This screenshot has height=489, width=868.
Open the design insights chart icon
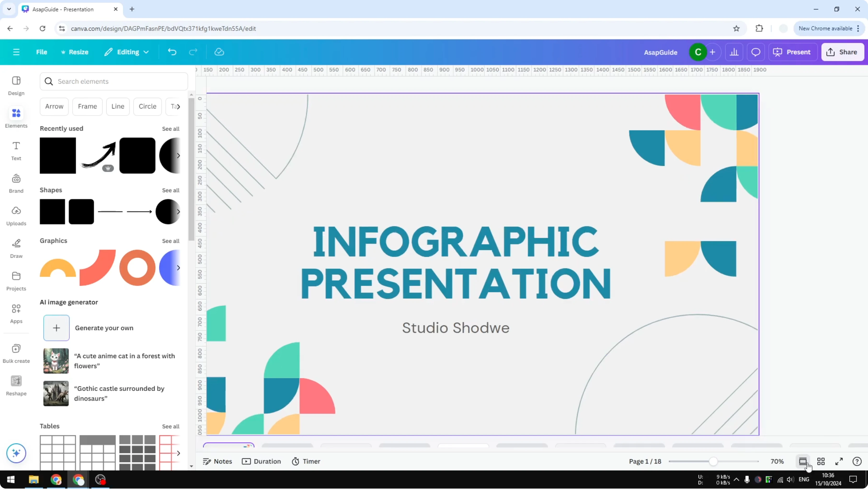pos(734,52)
